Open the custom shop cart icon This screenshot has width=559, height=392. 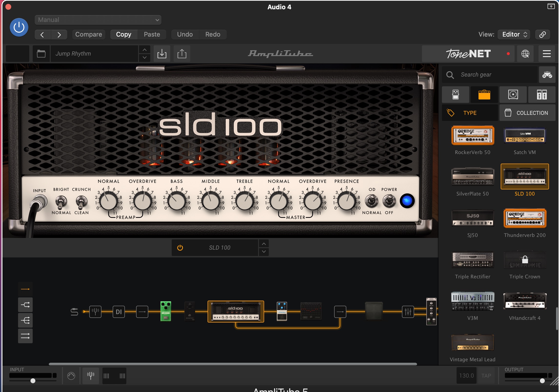[x=547, y=75]
